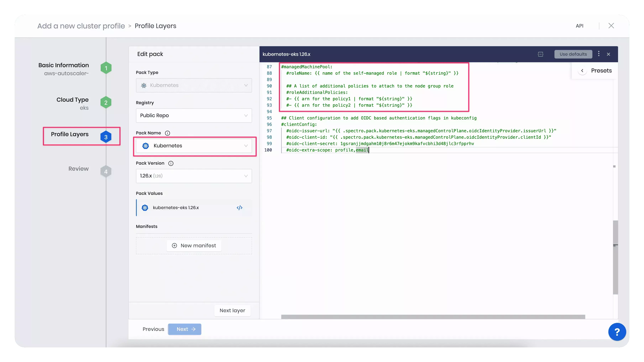
Task: Select the Cloud Type step indicator
Action: point(106,102)
